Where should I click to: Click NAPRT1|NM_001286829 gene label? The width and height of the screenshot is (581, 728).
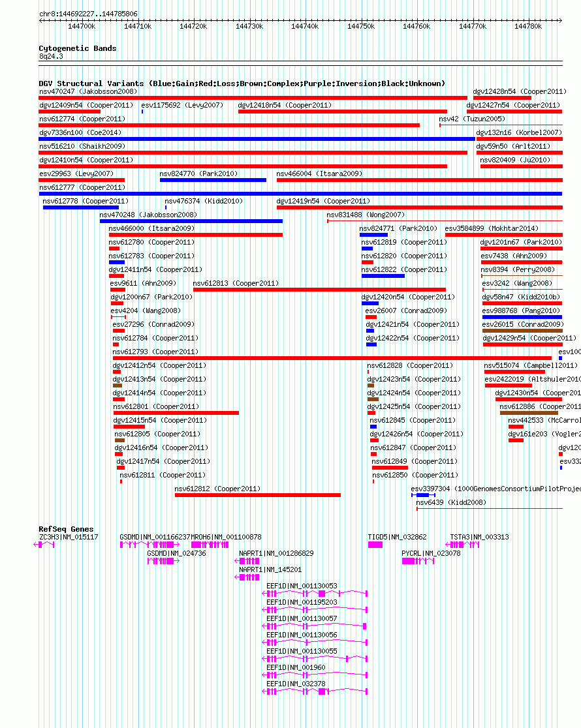[x=277, y=553]
